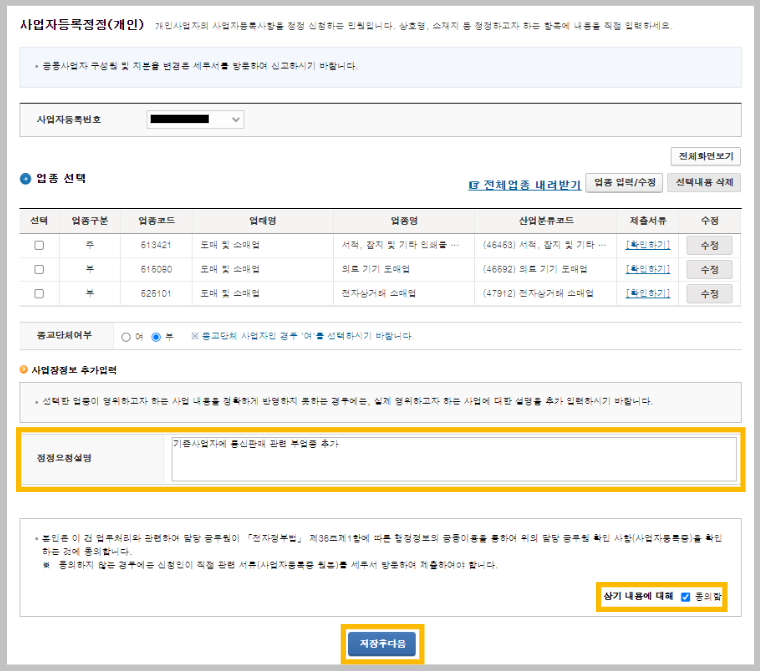This screenshot has height=671, width=760.
Task: Click the 선택내용 삭제 button
Action: click(x=704, y=182)
